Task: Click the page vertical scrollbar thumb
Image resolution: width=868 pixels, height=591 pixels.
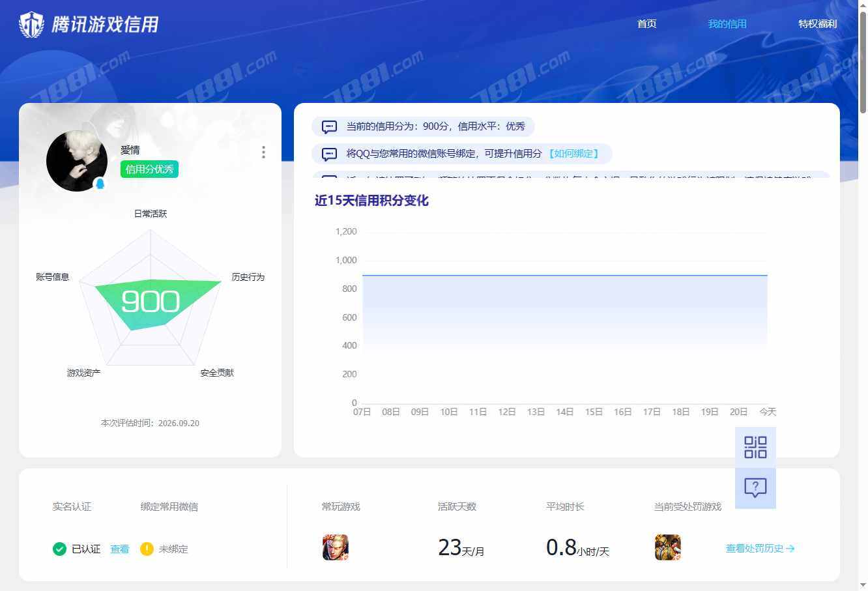Action: tap(863, 63)
